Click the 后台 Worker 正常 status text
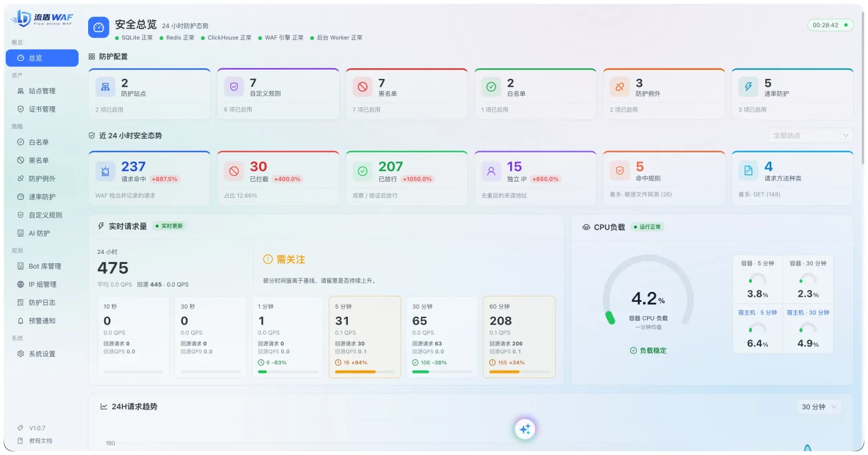The image size is (868, 455). [x=340, y=38]
